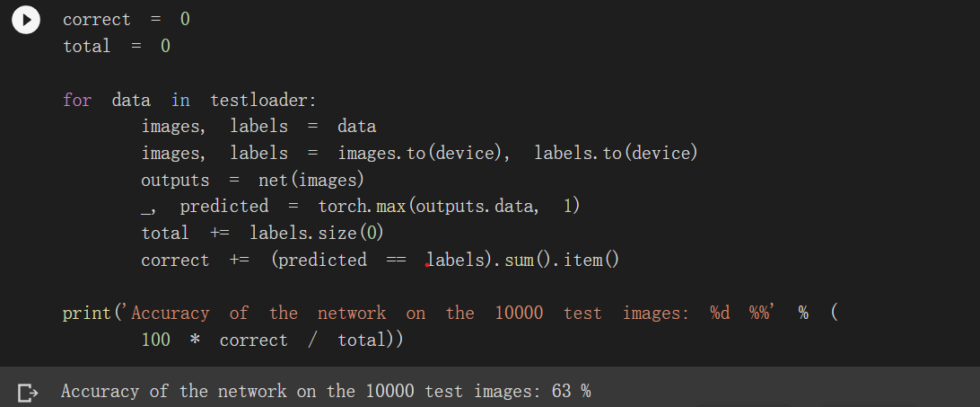Viewport: 980px width, 407px height.
Task: Click the 'for' keyword in loop
Action: 77,100
